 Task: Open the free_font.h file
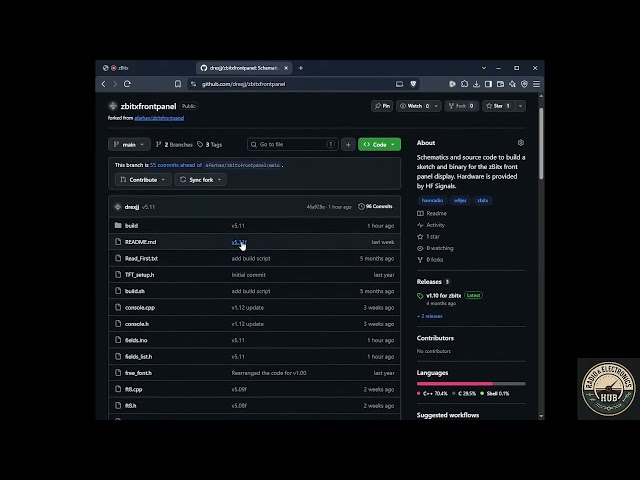click(138, 373)
